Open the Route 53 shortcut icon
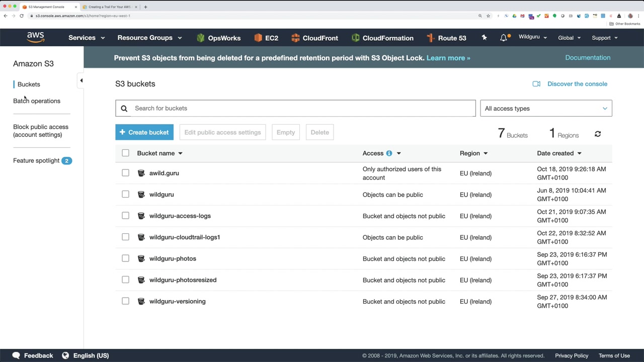Screen dimensions: 644x362 coord(431,38)
